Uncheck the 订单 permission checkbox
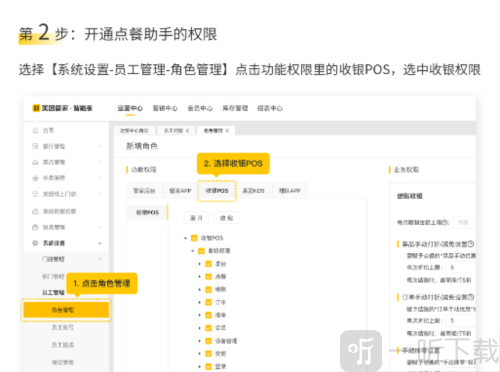The image size is (500, 372). click(x=209, y=302)
